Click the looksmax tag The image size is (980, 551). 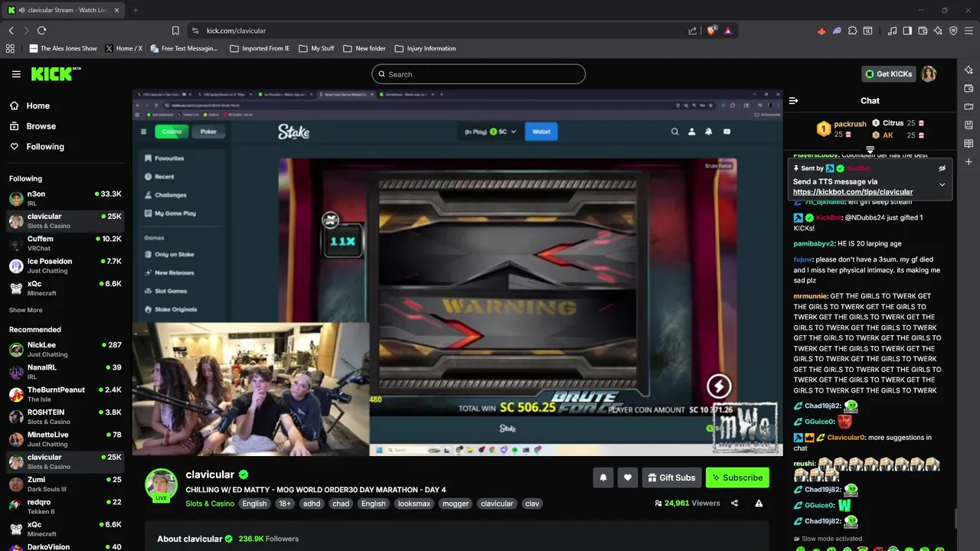[414, 504]
